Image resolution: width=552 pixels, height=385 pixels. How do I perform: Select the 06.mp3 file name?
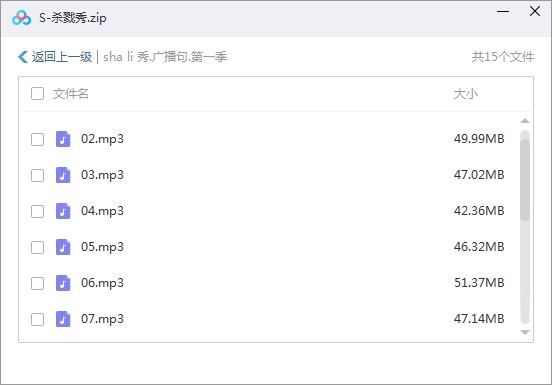(x=102, y=283)
